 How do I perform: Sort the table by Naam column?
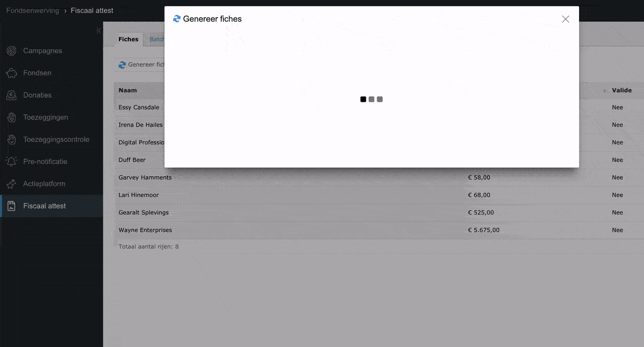[x=128, y=90]
